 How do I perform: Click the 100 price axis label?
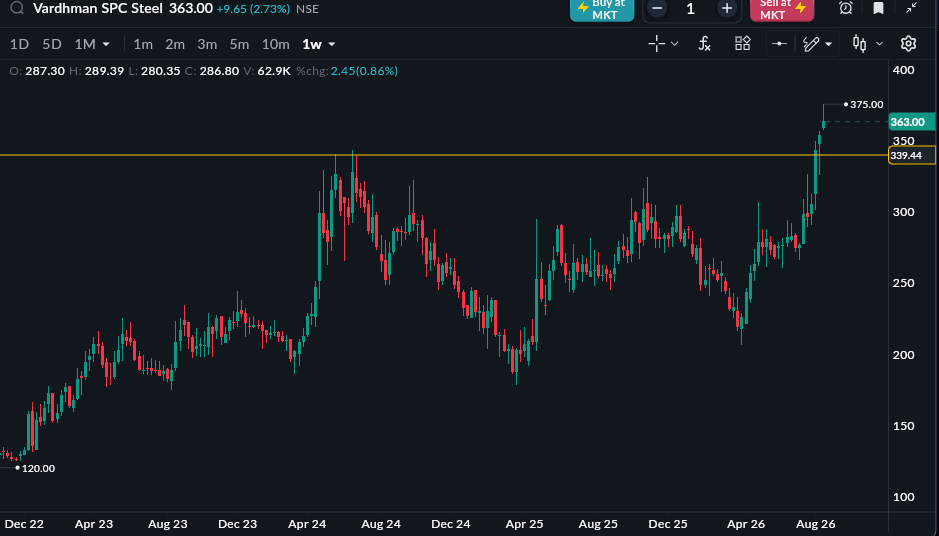pos(903,497)
